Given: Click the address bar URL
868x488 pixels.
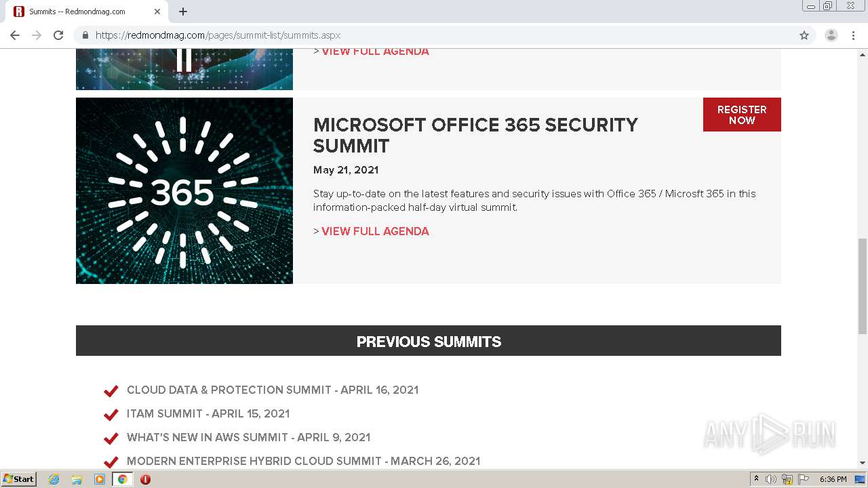Looking at the screenshot, I should (218, 35).
